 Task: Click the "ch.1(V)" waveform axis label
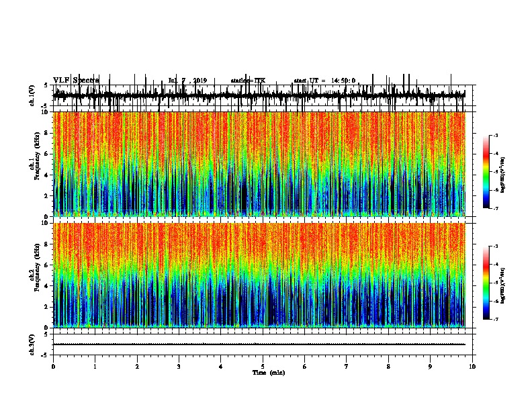(32, 95)
